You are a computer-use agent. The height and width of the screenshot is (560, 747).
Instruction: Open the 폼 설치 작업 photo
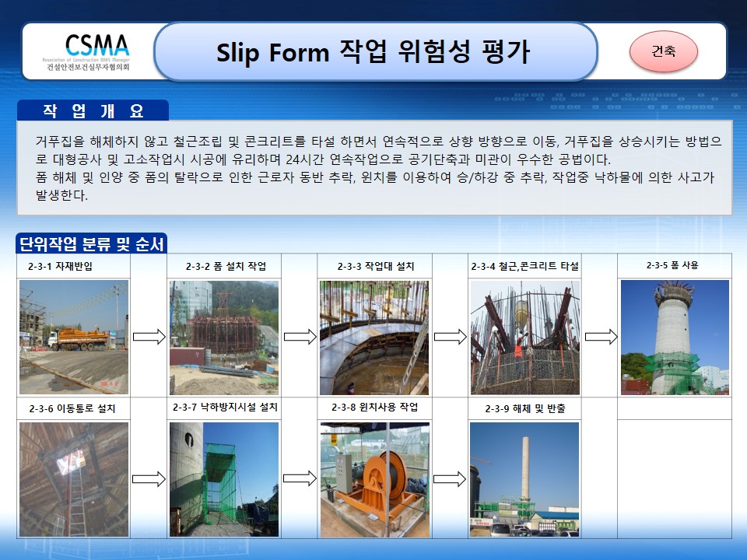click(x=224, y=338)
